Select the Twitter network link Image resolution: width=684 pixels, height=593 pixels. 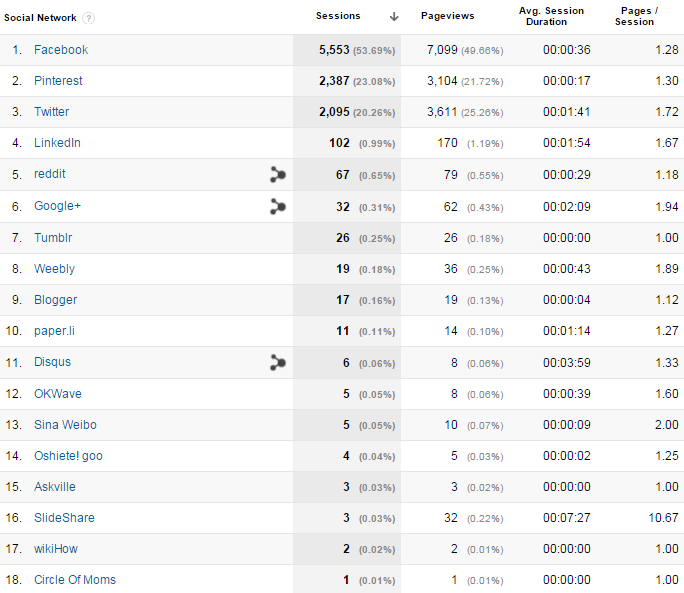(x=52, y=112)
